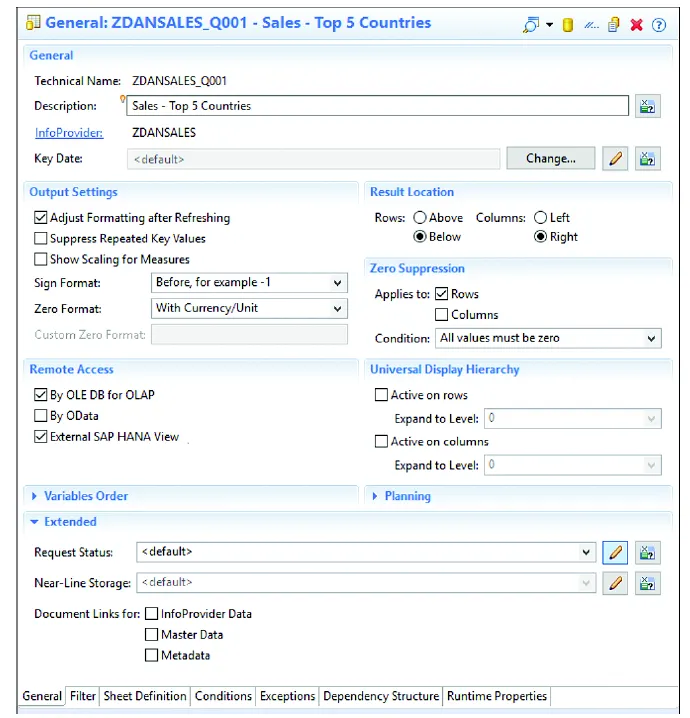The image size is (690, 718).
Task: Click the yellow database cylinder icon
Action: pos(568,25)
